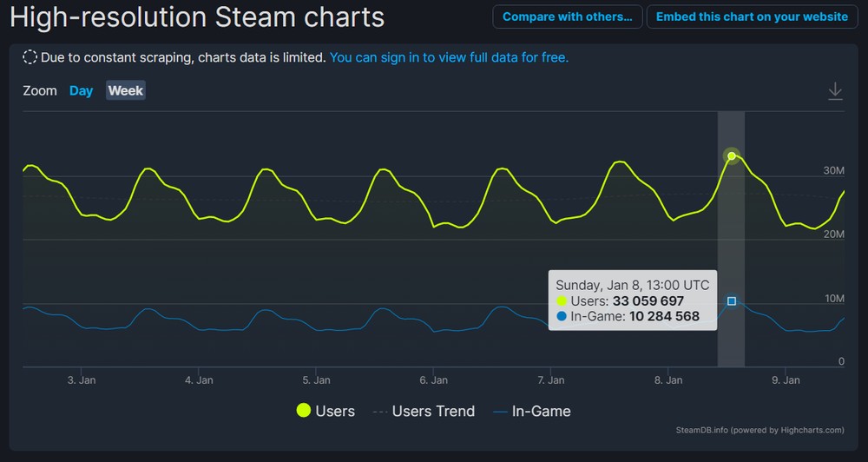The height and width of the screenshot is (462, 868).
Task: Click the 7. Jan date label on the x-axis
Action: click(x=551, y=379)
